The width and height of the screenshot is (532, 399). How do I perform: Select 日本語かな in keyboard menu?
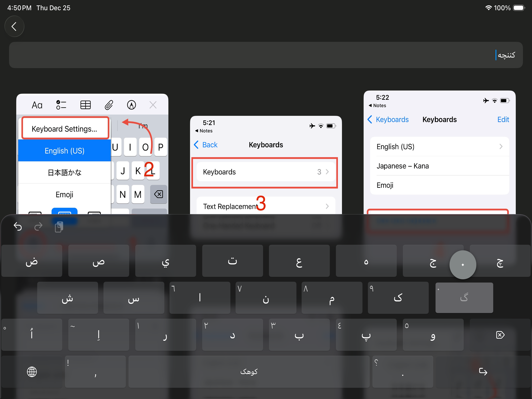click(64, 172)
